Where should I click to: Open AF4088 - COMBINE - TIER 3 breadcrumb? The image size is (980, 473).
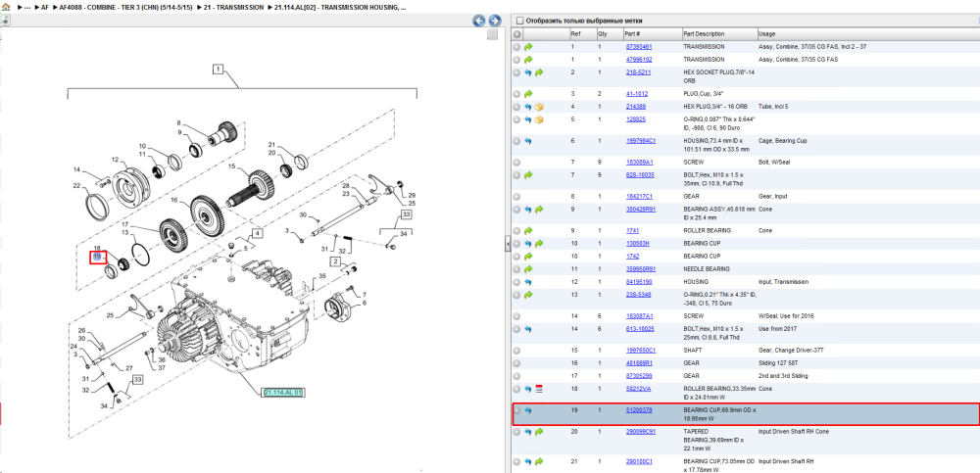point(126,7)
